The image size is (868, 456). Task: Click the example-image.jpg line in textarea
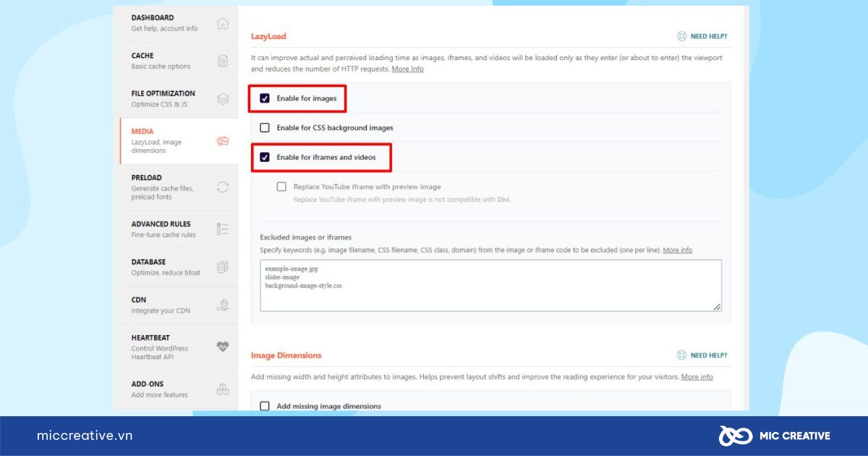coord(292,269)
